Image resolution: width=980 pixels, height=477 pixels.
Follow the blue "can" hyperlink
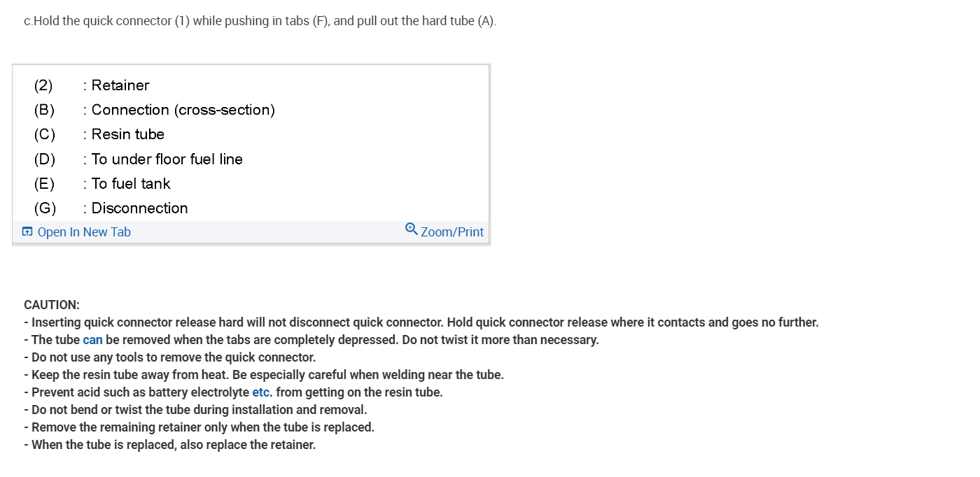92,340
